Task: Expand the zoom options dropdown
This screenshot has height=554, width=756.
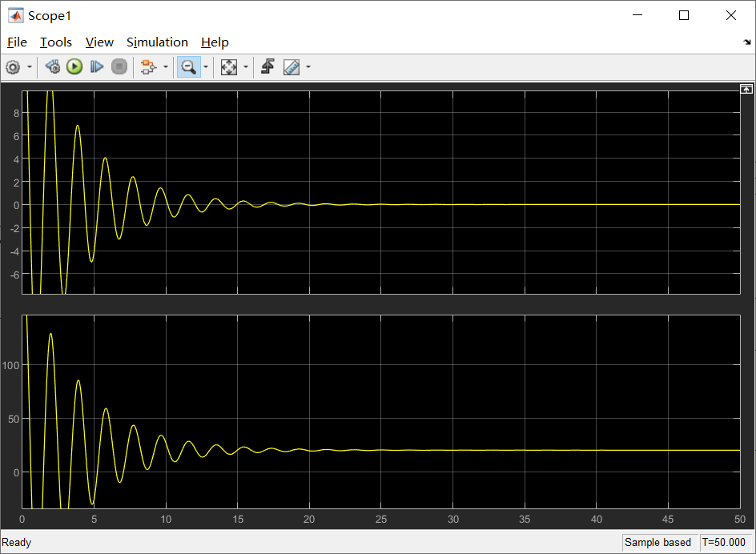Action: [x=205, y=66]
